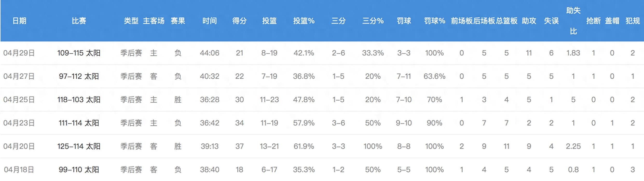Image resolution: width=644 pixels, height=181 pixels.
Task: Select the 犯规 column header
Action: pos(633,21)
